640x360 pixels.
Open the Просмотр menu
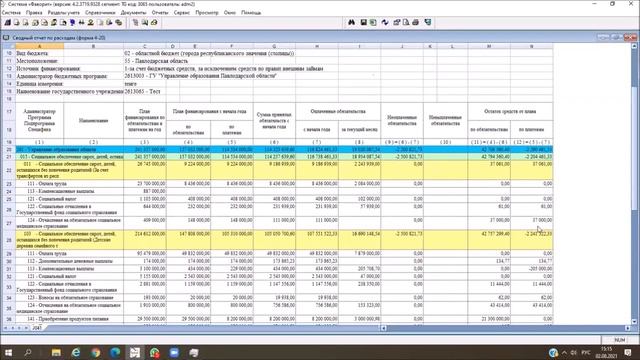tap(207, 13)
